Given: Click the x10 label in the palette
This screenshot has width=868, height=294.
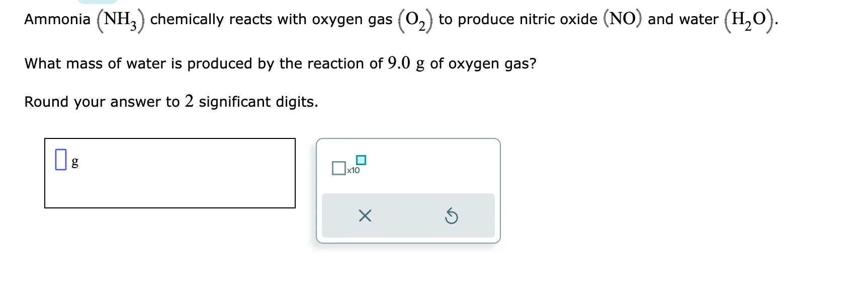Looking at the screenshot, I should tap(353, 171).
